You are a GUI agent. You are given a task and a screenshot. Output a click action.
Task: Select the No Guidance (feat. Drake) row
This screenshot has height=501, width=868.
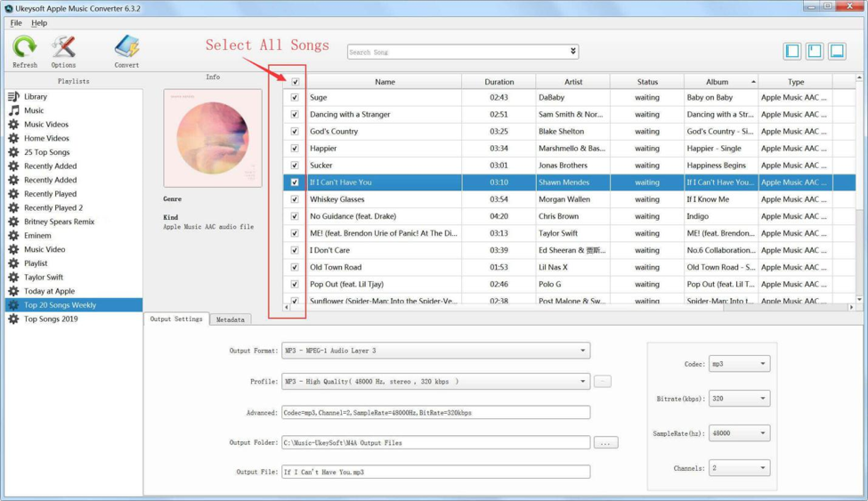click(x=570, y=216)
